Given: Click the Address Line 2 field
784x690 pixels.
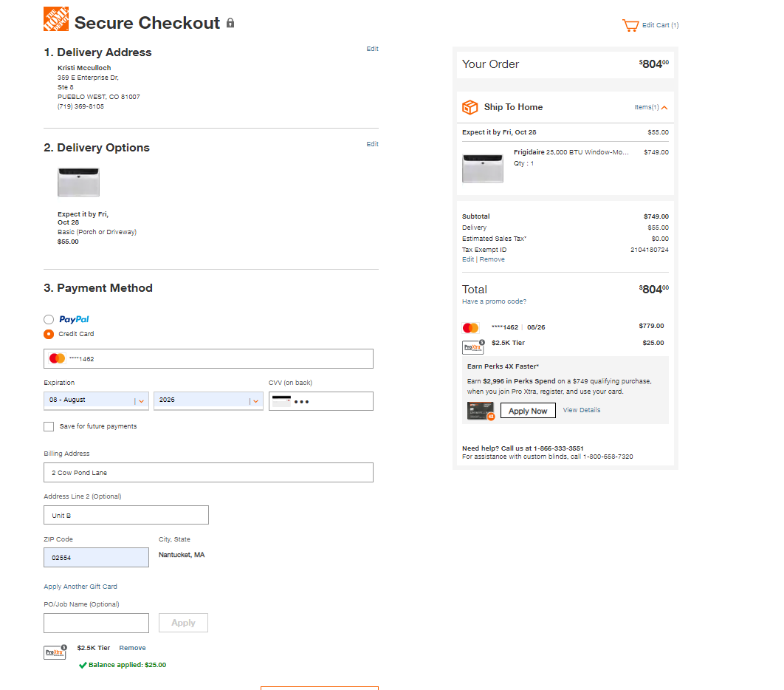Looking at the screenshot, I should click(126, 516).
